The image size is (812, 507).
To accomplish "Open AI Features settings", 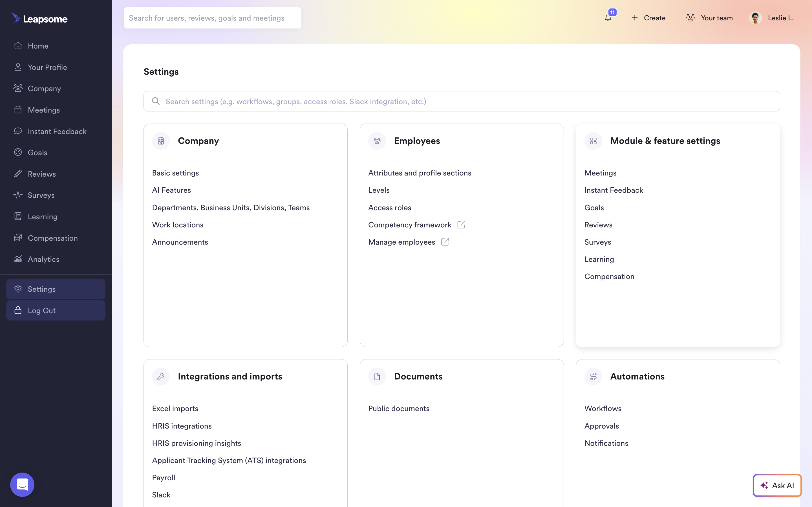I will (171, 190).
